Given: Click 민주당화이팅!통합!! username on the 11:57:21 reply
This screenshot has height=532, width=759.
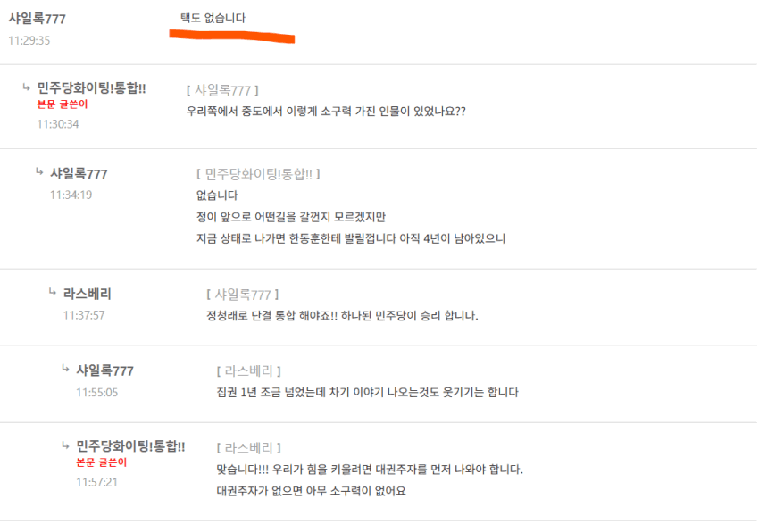Looking at the screenshot, I should pyautogui.click(x=130, y=446).
